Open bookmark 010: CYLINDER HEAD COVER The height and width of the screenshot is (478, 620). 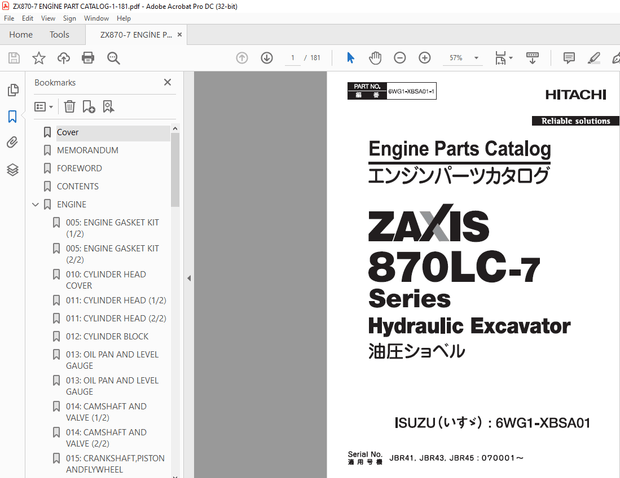(106, 280)
